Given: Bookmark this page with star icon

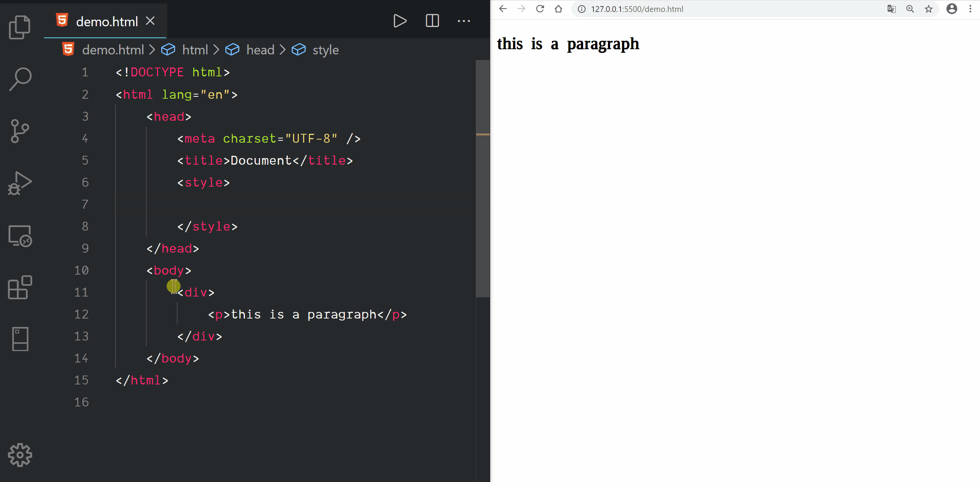Looking at the screenshot, I should click(928, 9).
